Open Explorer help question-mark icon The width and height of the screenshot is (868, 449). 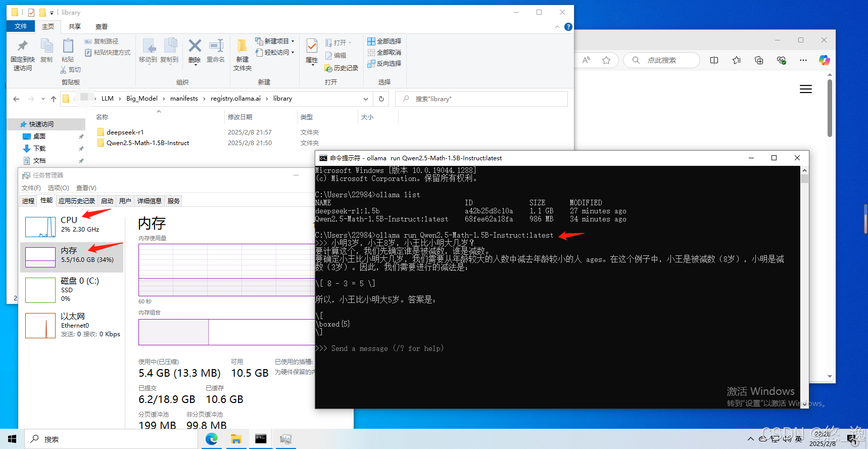(x=568, y=27)
